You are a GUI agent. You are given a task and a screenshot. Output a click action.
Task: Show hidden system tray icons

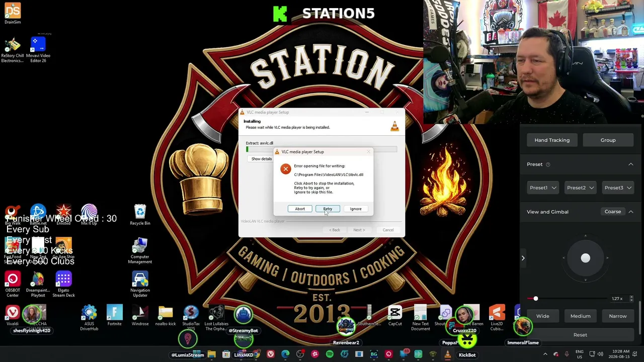(545, 354)
